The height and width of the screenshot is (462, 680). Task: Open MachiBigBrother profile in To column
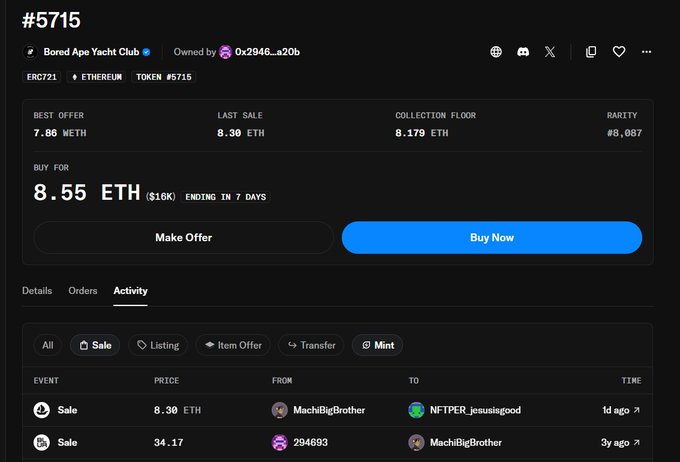click(466, 442)
